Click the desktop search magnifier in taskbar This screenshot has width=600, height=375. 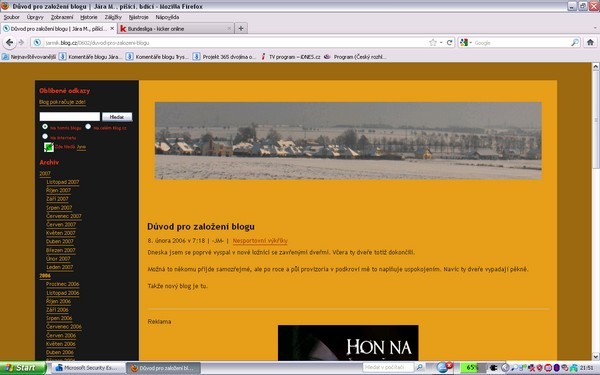419,368
